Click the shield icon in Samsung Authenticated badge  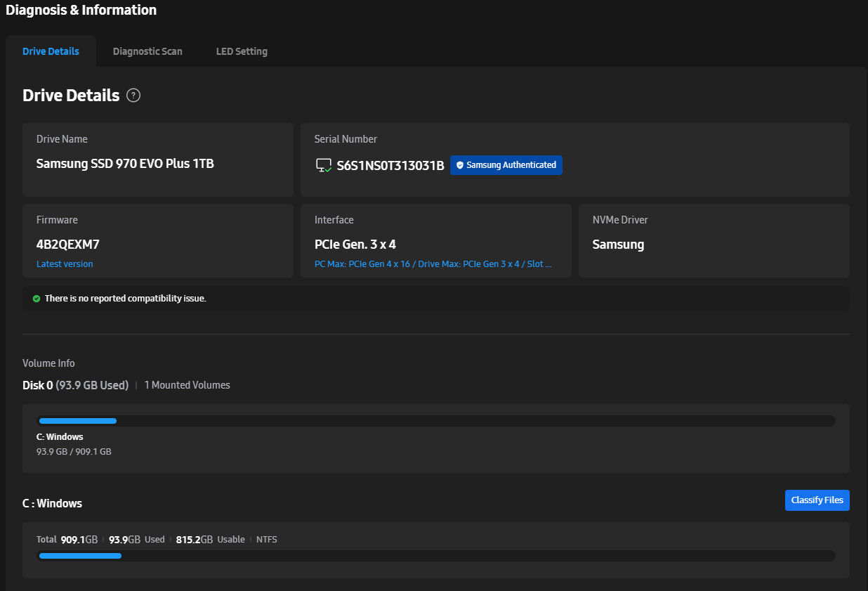[x=460, y=165]
